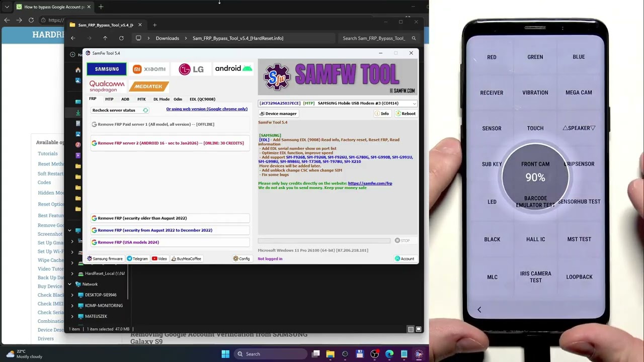Expand the MATEUSZEK node

point(72,316)
